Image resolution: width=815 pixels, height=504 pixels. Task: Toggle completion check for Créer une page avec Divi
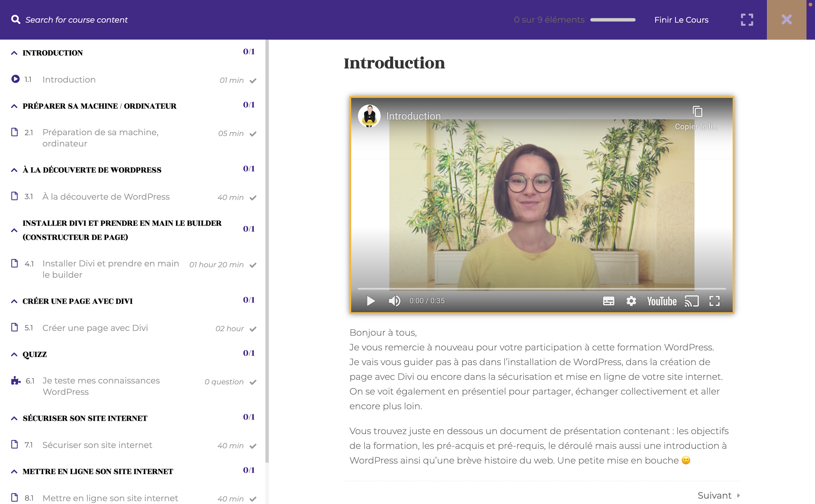pos(253,329)
